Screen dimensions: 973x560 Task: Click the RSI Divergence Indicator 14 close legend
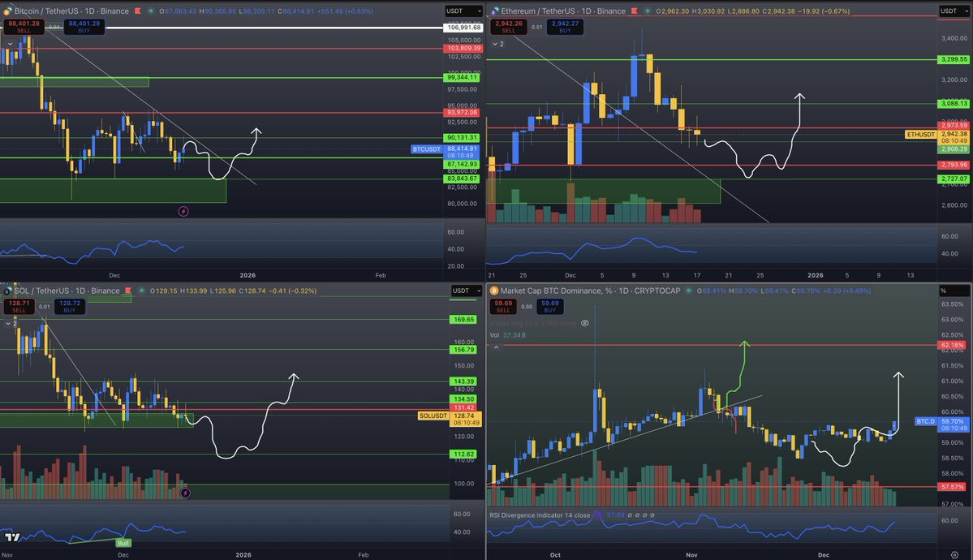point(539,515)
